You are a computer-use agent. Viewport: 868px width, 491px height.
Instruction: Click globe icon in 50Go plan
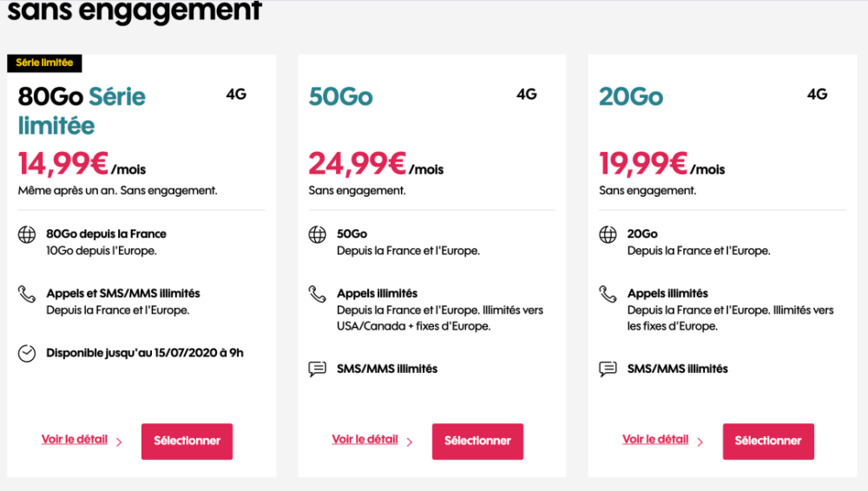pos(318,234)
